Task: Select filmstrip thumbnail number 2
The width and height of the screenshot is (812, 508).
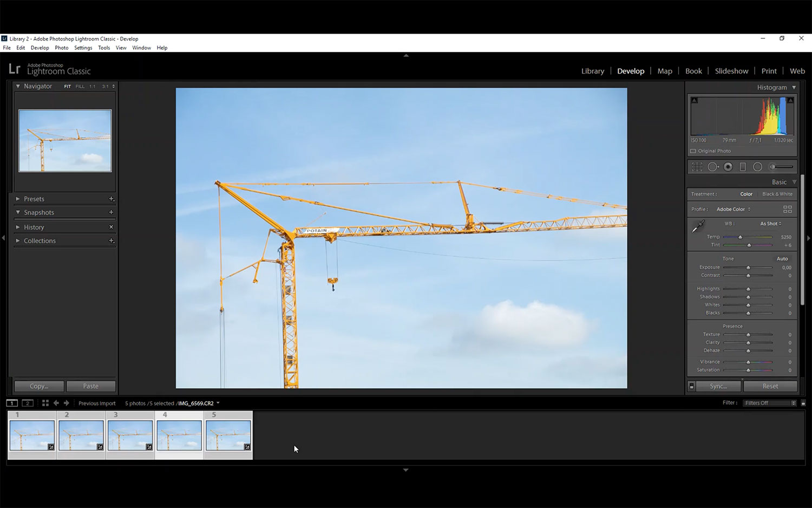Action: coord(81,435)
